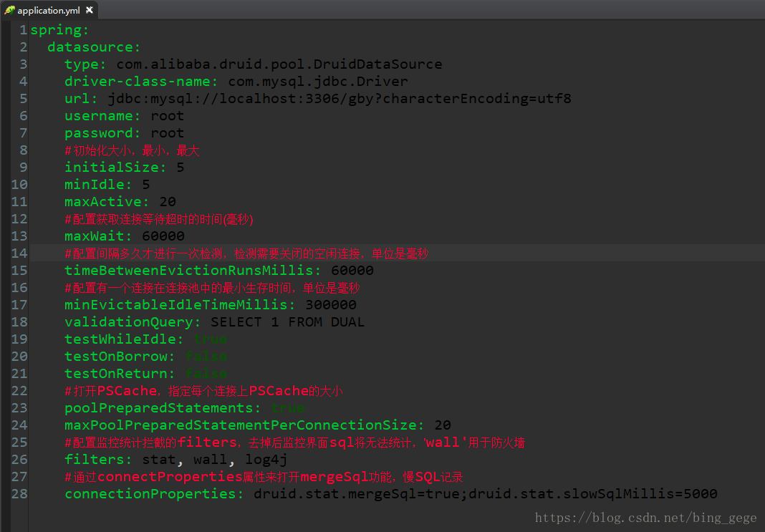Click the 'testOnReturn:' key
The image size is (765, 532).
pos(120,374)
